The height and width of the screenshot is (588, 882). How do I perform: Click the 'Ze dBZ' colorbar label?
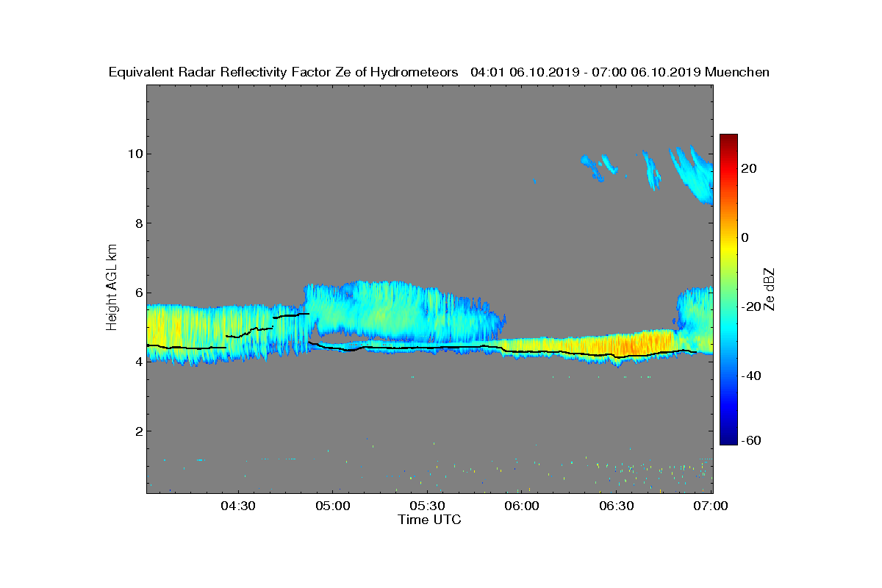(x=770, y=289)
